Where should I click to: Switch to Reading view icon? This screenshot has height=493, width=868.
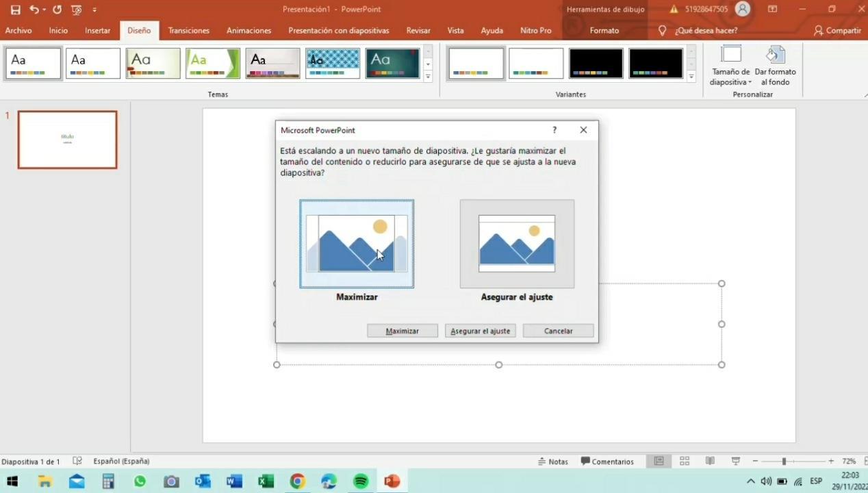[710, 462]
